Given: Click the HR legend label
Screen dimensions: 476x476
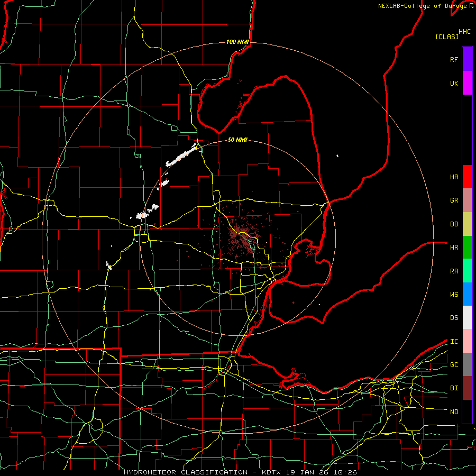Looking at the screenshot, I should click(x=454, y=248).
